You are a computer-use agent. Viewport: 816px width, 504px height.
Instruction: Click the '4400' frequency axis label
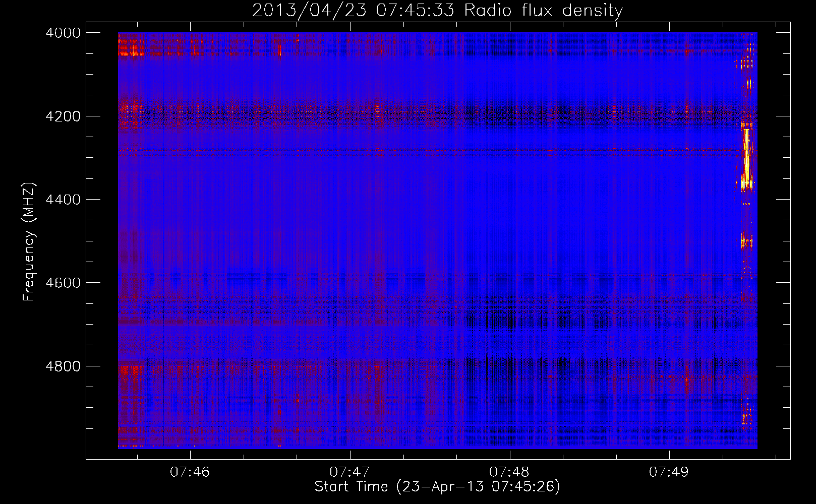point(63,200)
